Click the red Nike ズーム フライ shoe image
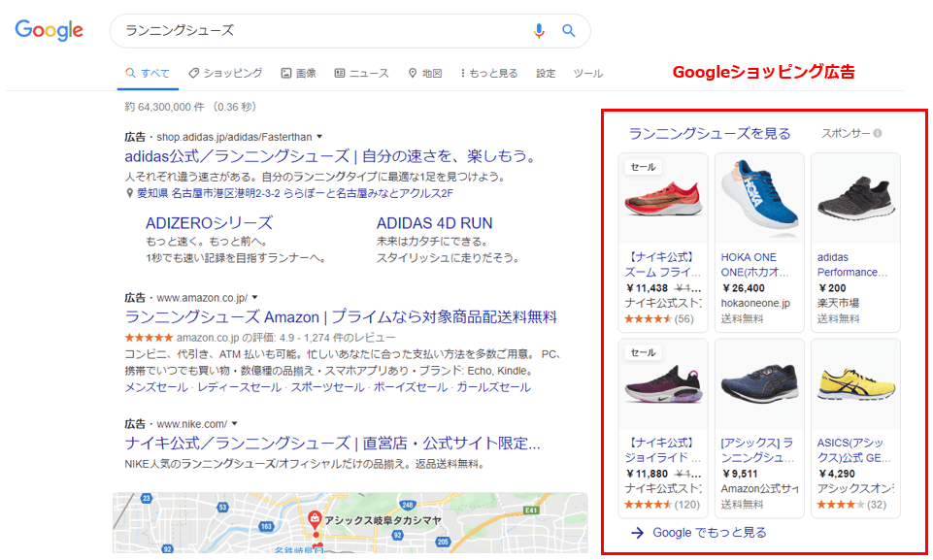 click(x=663, y=199)
